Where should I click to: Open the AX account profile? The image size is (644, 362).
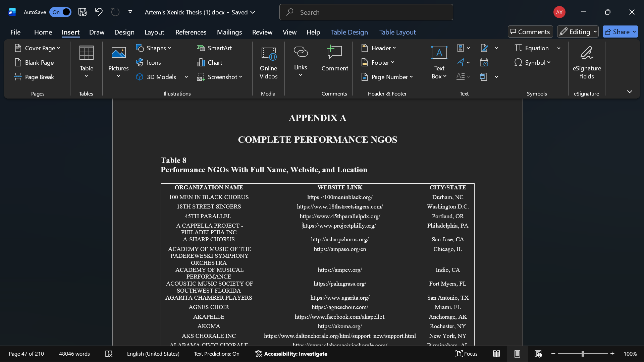559,12
